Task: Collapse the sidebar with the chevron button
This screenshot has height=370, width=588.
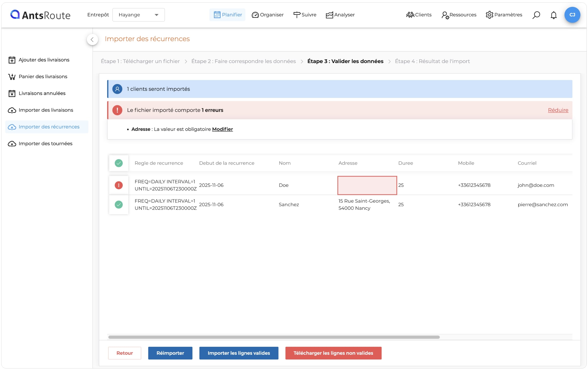Action: tap(92, 39)
